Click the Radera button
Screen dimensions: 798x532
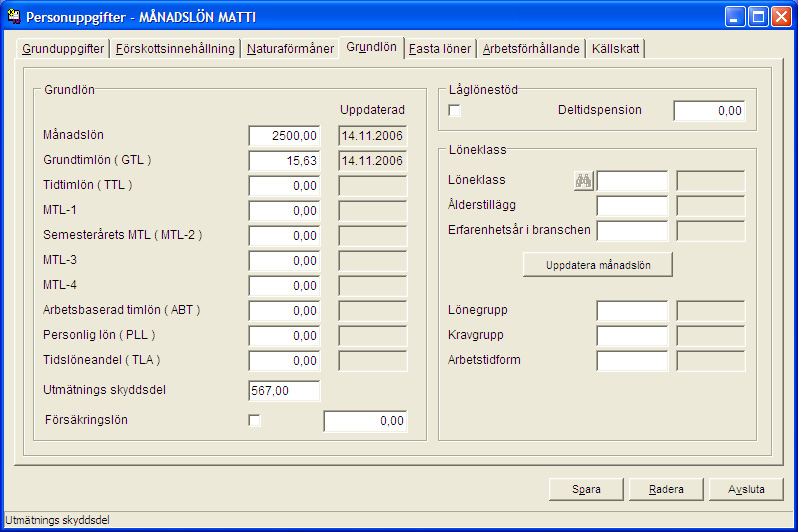click(x=666, y=489)
